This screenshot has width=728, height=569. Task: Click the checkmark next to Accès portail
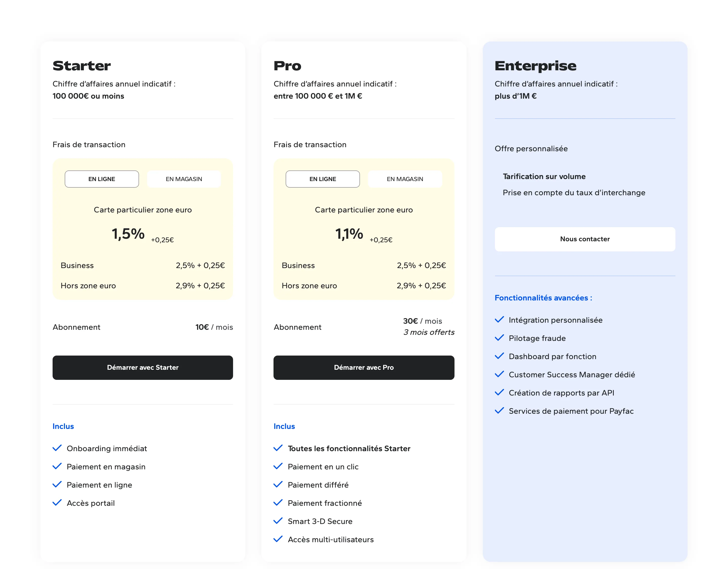pos(57,503)
